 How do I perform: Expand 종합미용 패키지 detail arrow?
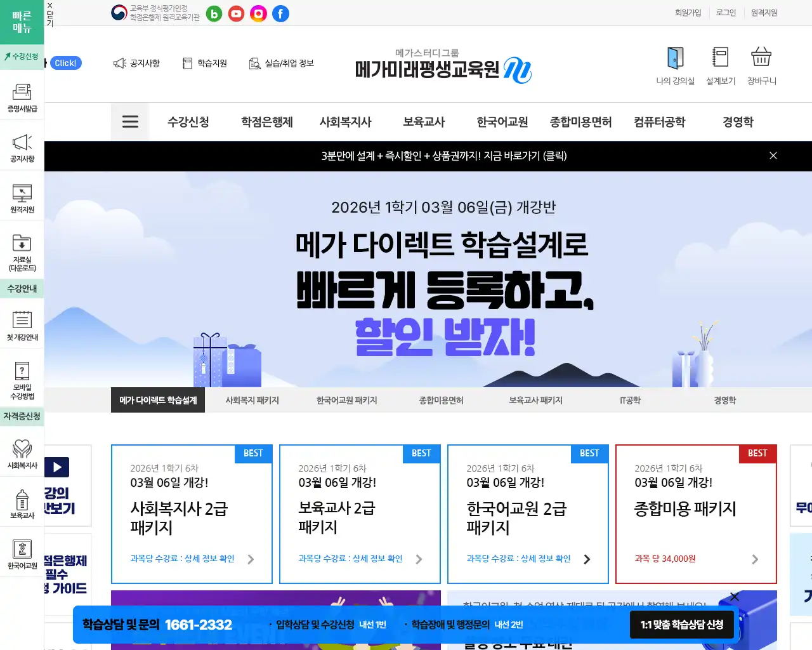coord(755,559)
